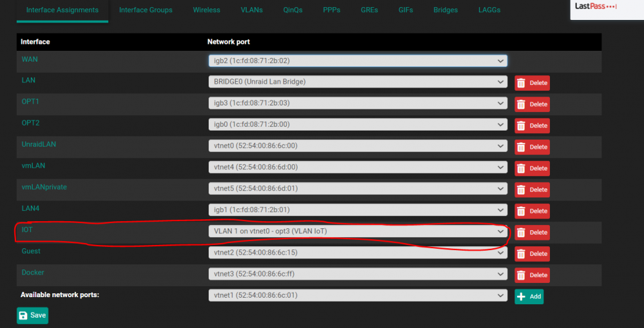Open the LAGGs tab

coord(489,10)
